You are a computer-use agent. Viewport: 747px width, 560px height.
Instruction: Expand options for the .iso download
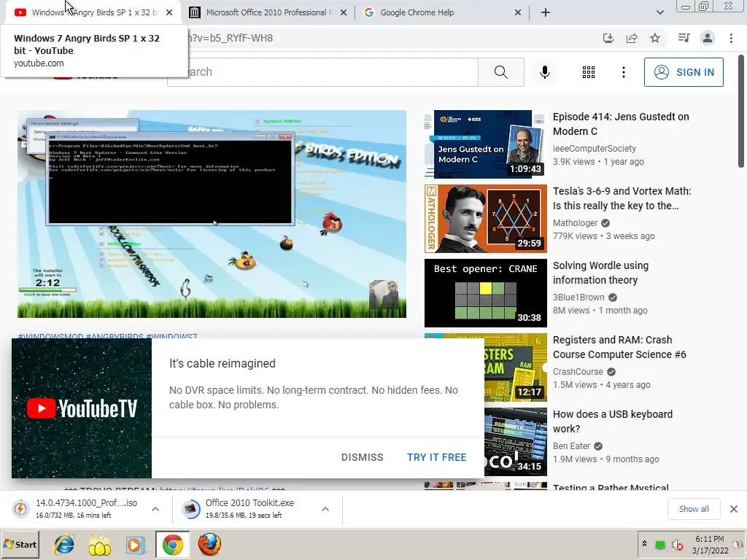pos(155,509)
